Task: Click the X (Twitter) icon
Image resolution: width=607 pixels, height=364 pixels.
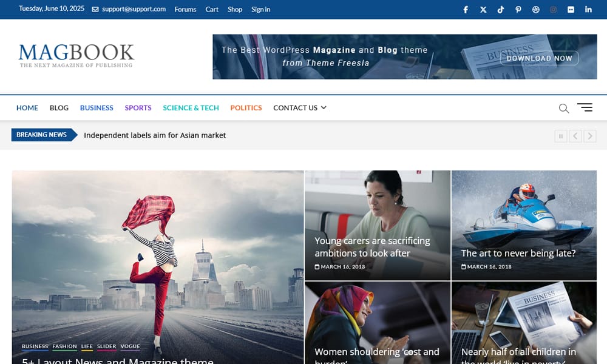Action: point(483,10)
